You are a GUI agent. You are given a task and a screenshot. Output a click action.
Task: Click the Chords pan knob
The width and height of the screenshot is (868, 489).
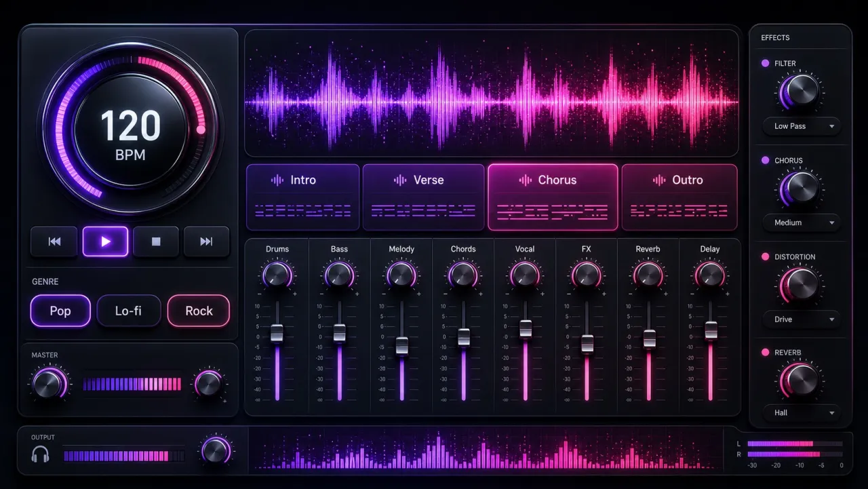click(x=462, y=275)
